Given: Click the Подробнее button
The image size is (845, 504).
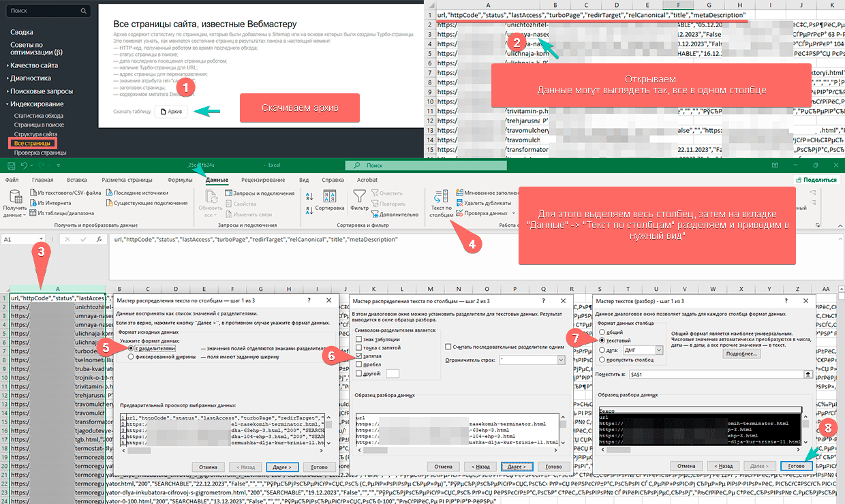Looking at the screenshot, I should 742,354.
